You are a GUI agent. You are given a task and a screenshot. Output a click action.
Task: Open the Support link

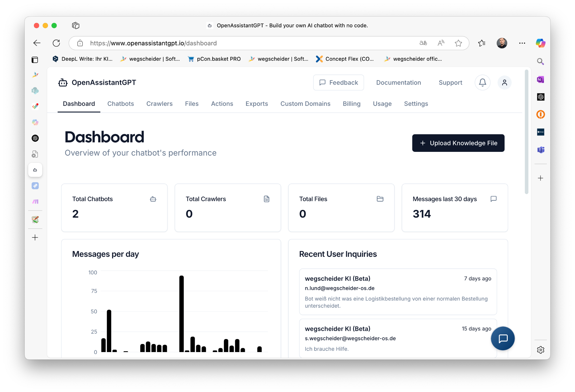tap(450, 83)
